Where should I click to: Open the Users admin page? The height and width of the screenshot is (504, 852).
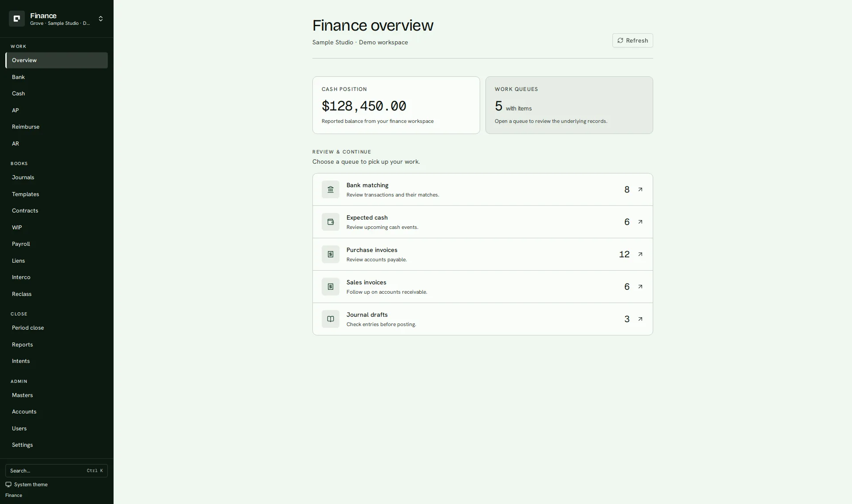(x=56, y=429)
